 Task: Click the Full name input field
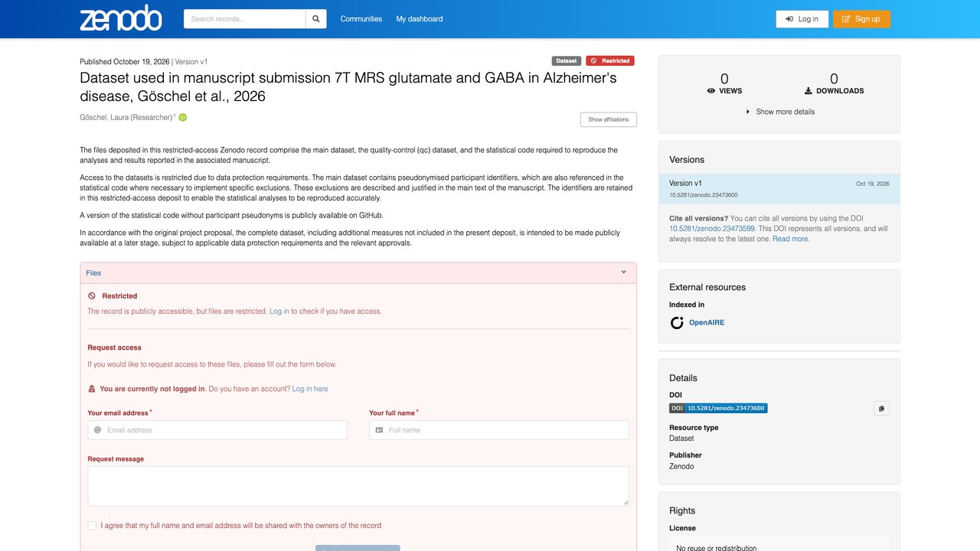point(499,430)
